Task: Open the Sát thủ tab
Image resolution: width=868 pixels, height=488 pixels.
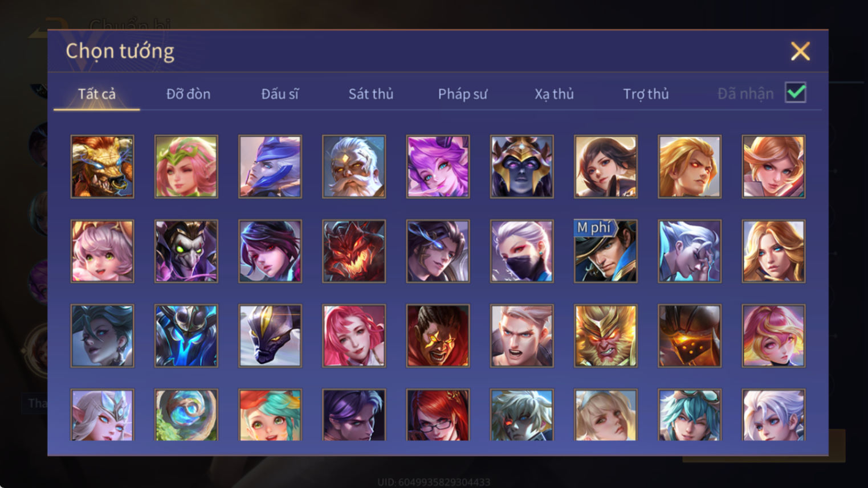Action: click(371, 94)
